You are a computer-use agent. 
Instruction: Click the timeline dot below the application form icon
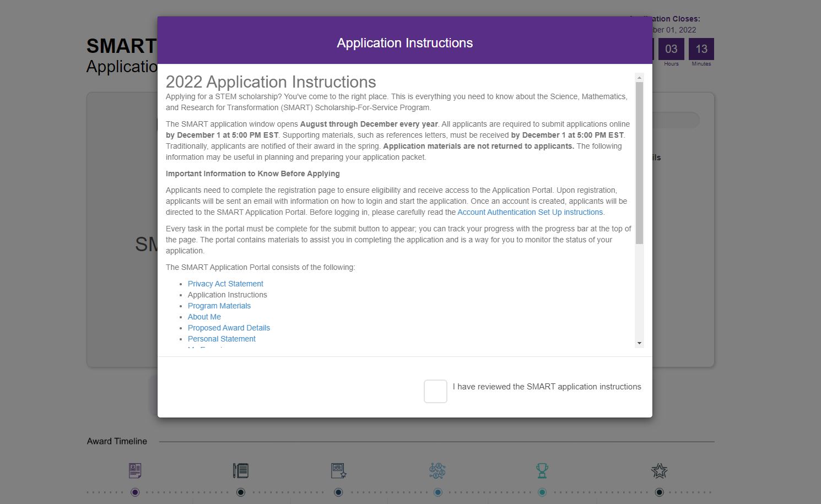135,492
